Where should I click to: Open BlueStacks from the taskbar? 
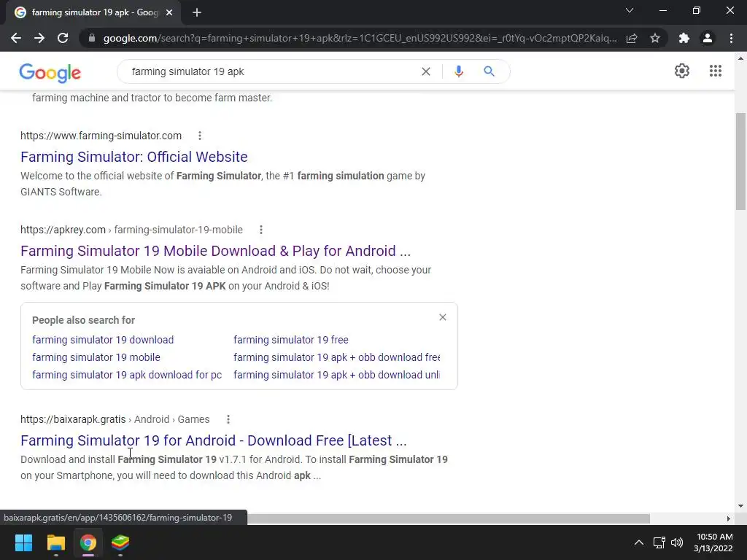[120, 542]
